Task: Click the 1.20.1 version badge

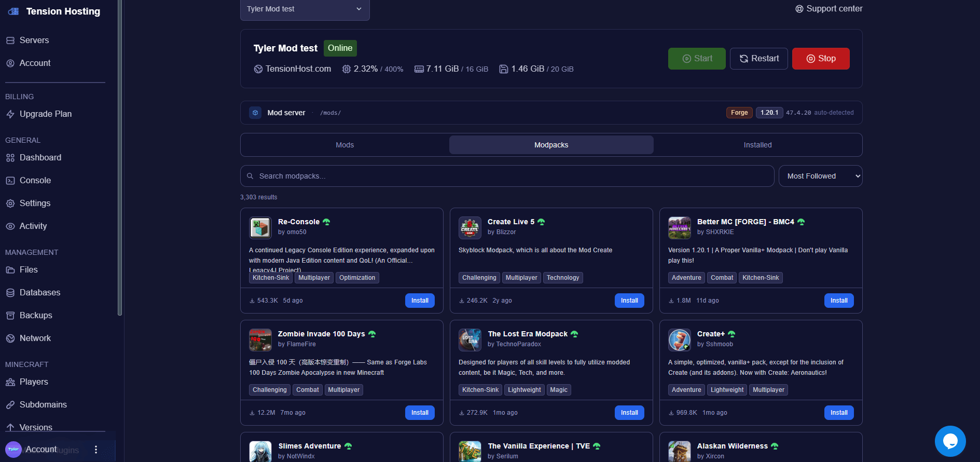Action: (x=769, y=113)
